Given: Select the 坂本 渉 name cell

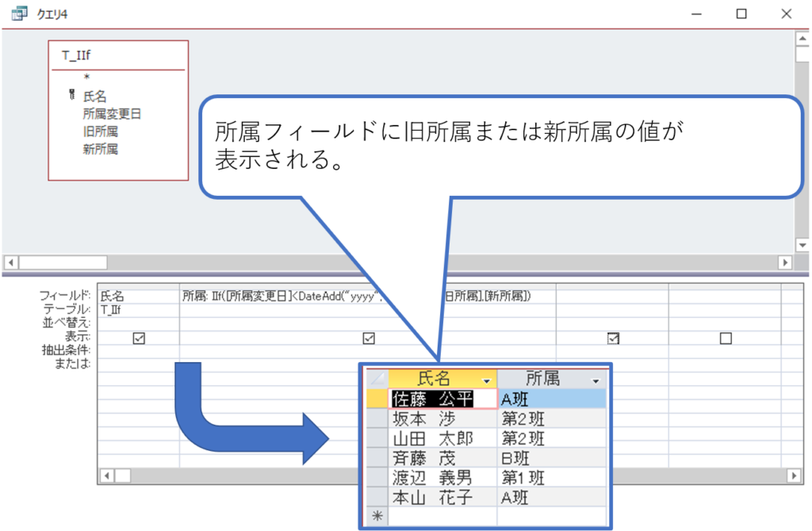Looking at the screenshot, I should pyautogui.click(x=442, y=418).
